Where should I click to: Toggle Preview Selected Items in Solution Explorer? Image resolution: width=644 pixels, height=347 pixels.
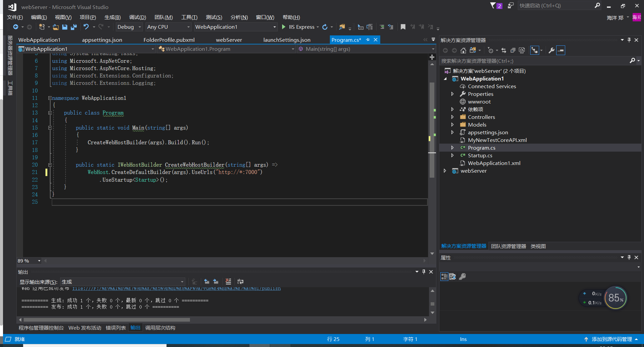click(x=561, y=50)
